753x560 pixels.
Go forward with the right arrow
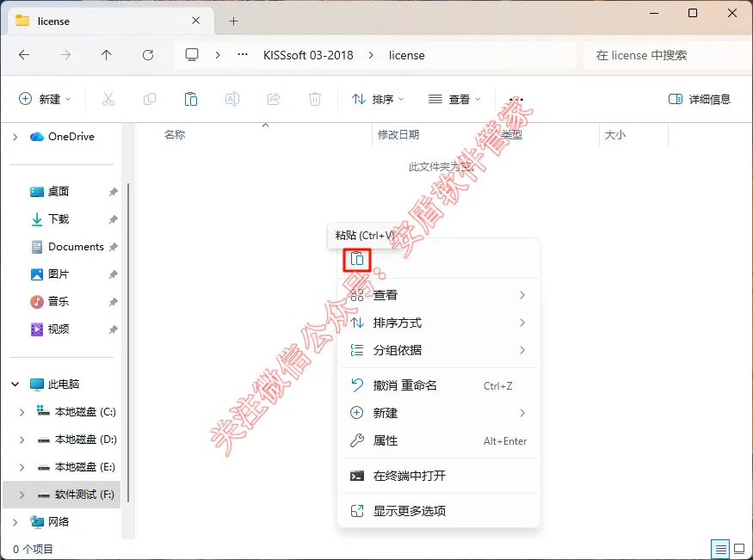coord(65,55)
